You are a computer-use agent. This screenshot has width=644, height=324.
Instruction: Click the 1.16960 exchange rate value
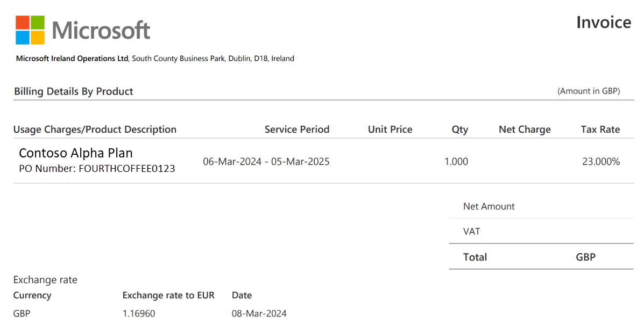139,313
